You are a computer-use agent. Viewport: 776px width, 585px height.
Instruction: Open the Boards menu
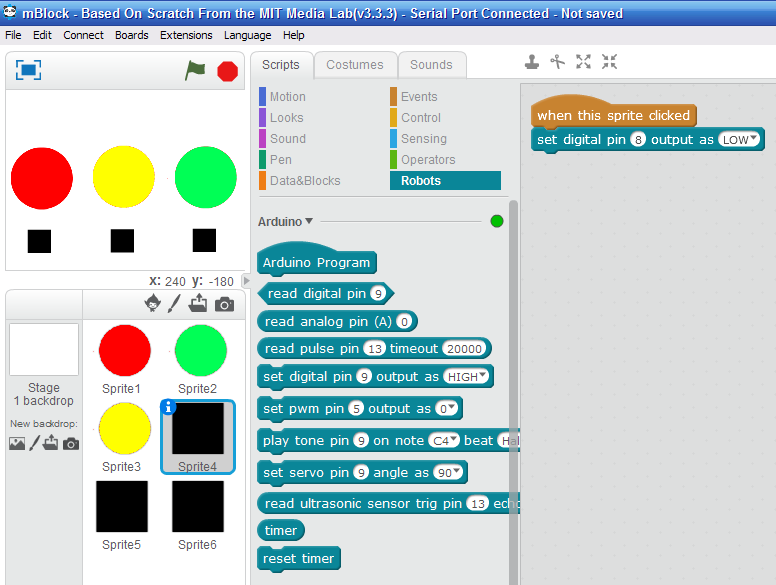coord(132,35)
